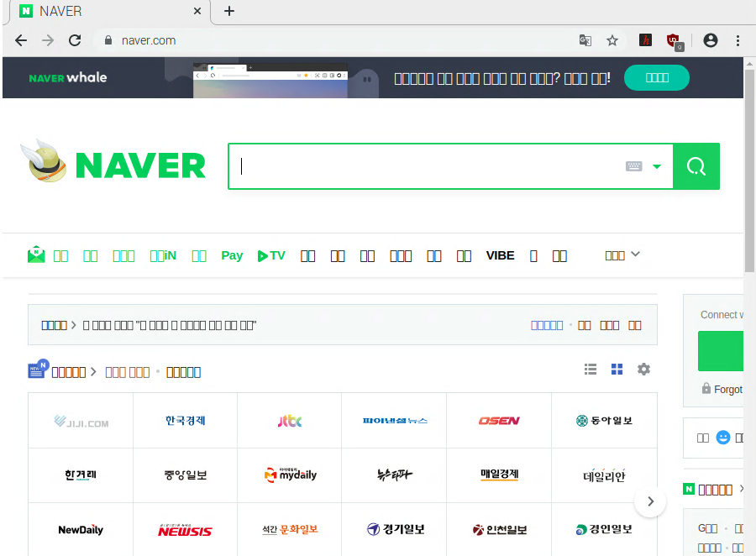Open the VIBE menu item
This screenshot has width=756, height=556.
(500, 255)
